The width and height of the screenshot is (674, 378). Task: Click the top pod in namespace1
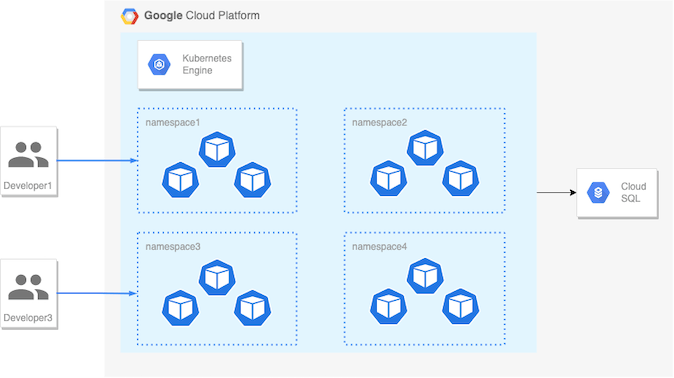coord(217,150)
